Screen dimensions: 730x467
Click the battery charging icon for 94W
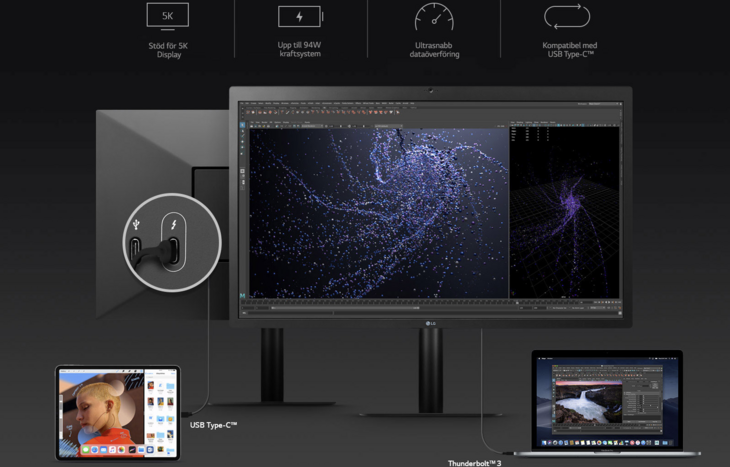(300, 16)
